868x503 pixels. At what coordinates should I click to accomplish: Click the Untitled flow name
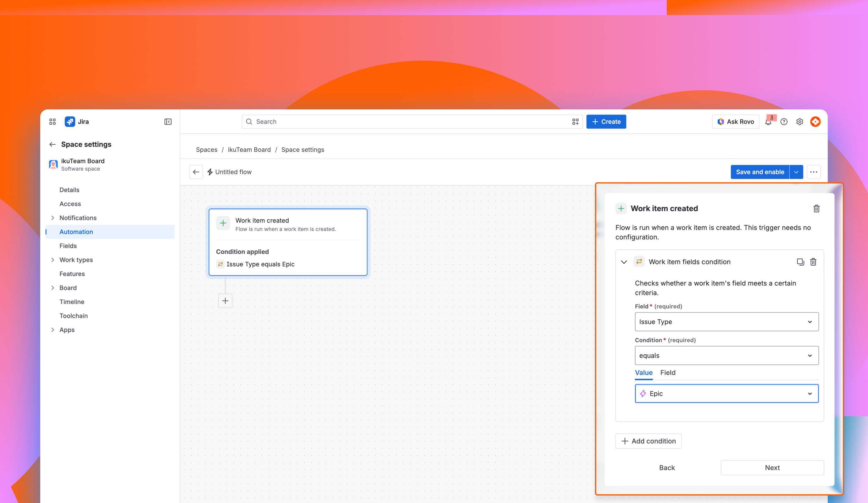tap(233, 172)
